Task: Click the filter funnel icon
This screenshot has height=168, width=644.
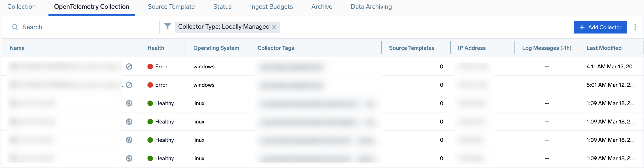Action: tap(167, 26)
